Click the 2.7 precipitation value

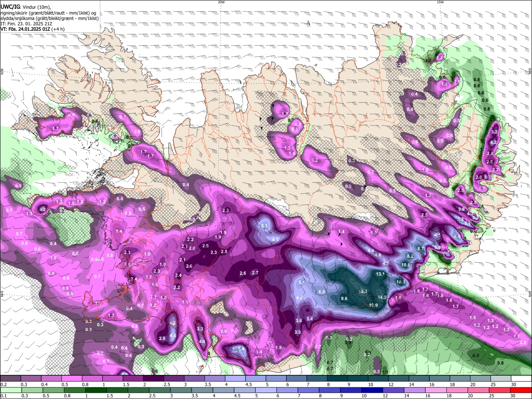pos(256,273)
